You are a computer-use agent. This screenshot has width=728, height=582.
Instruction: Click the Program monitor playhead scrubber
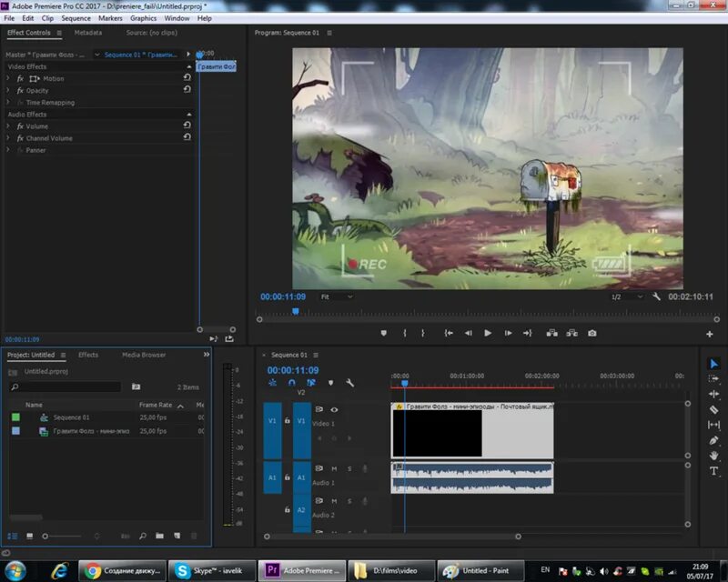click(295, 311)
